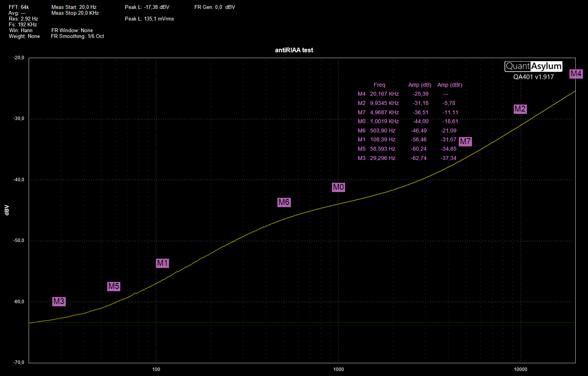Click the M4 marker flag near 20 kHz

pos(576,74)
